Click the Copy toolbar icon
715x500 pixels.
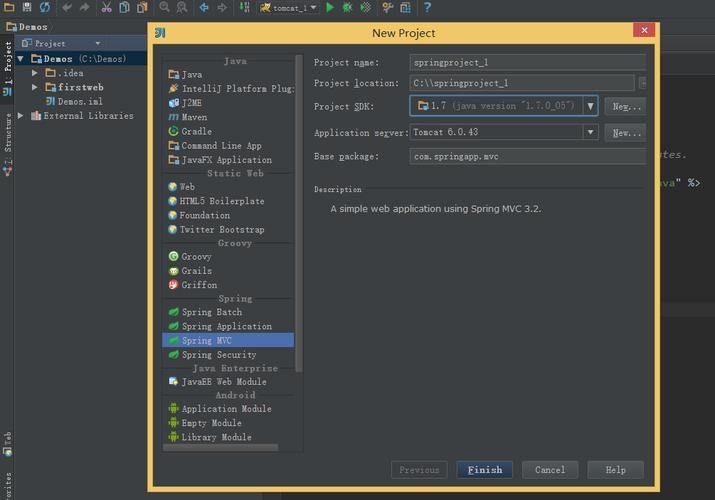[x=124, y=7]
